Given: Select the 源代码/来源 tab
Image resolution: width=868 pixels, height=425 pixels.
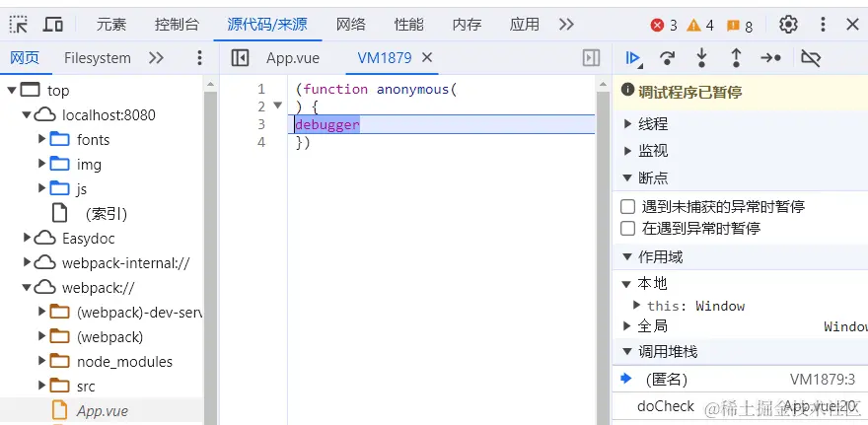Looking at the screenshot, I should tap(267, 25).
